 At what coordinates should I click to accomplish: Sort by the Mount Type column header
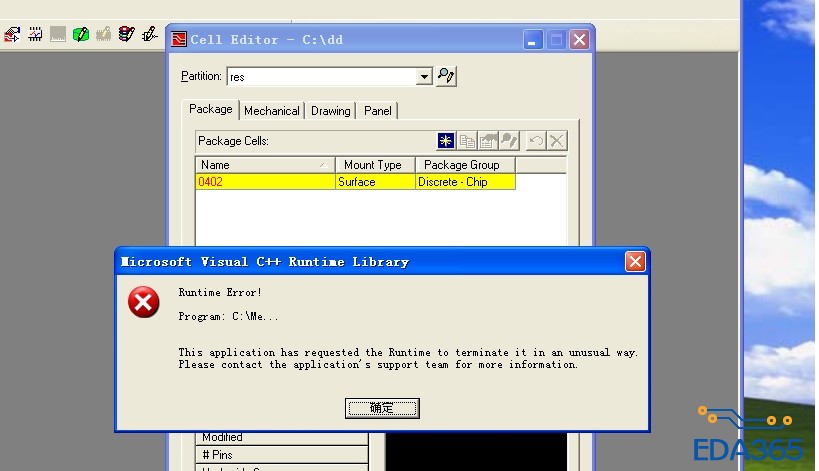click(x=375, y=165)
